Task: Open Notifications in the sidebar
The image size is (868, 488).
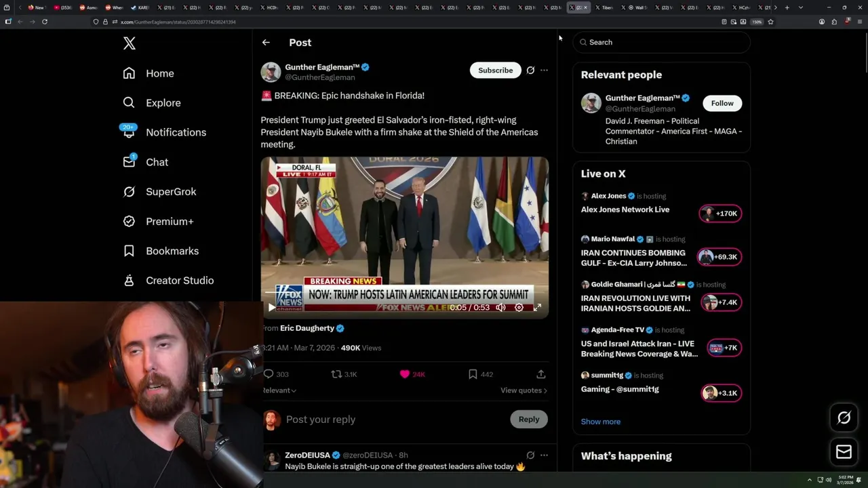Action: click(x=164, y=132)
